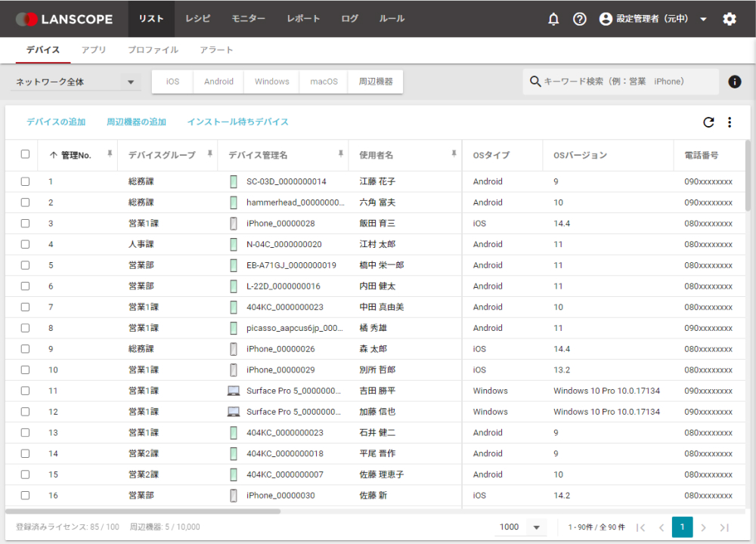756x544 pixels.
Task: Open the help icon in the top bar
Action: tap(579, 19)
